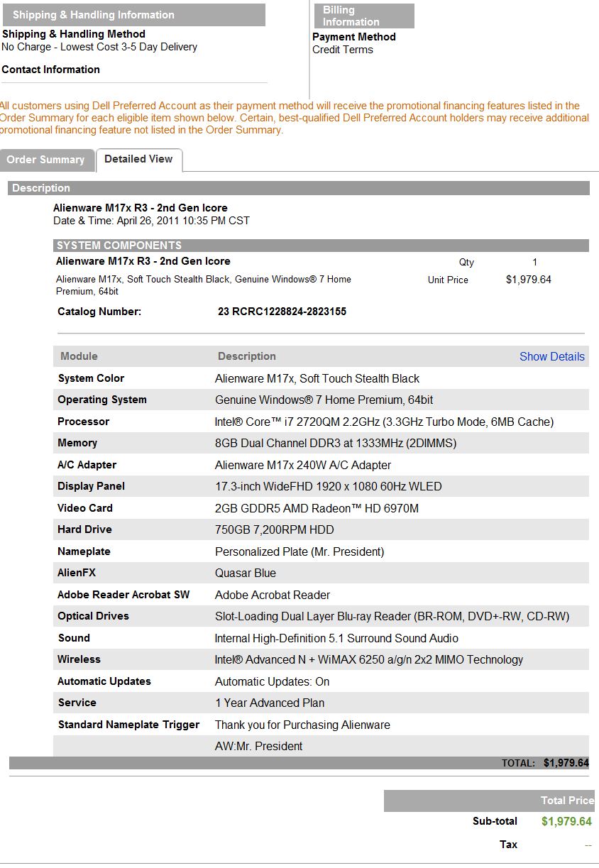
Task: Select "Internal High-Definition 5.1 Surround Sound Audio"
Action: click(337, 639)
